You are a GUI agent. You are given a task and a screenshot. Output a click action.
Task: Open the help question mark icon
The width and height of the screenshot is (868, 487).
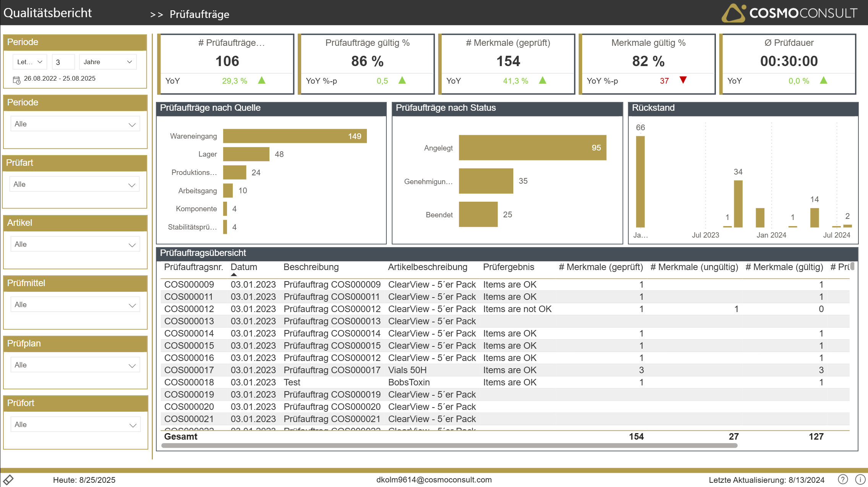click(x=842, y=479)
